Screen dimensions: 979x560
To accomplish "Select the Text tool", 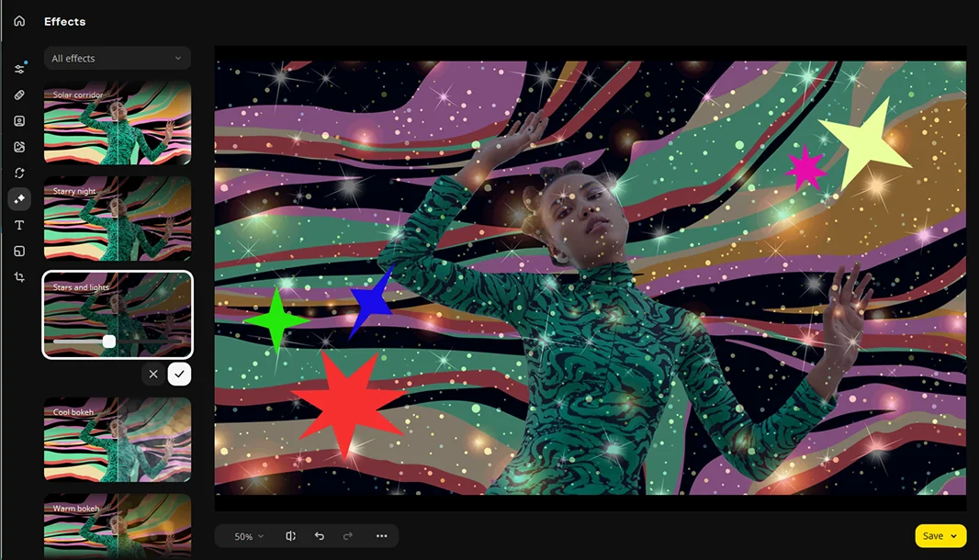I will point(19,225).
